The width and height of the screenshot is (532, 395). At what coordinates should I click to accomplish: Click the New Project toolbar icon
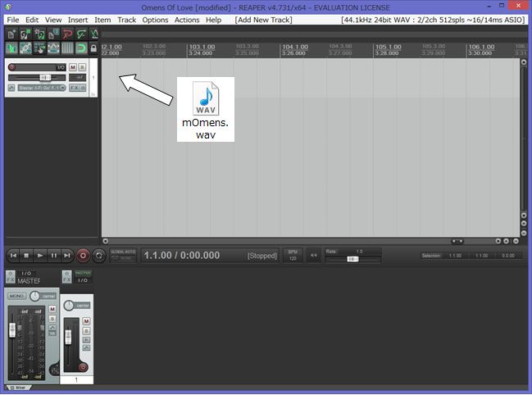click(x=11, y=34)
